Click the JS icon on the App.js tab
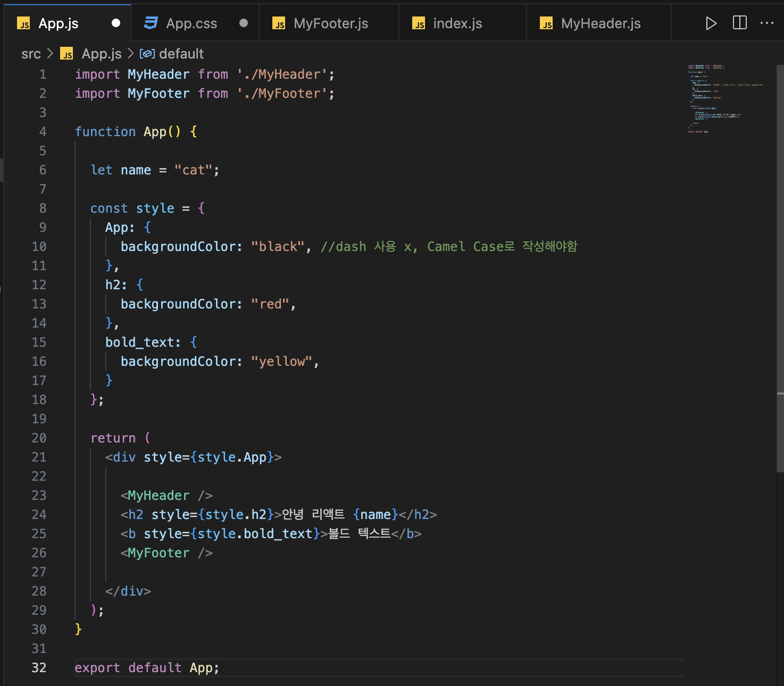This screenshot has width=784, height=686. [23, 23]
